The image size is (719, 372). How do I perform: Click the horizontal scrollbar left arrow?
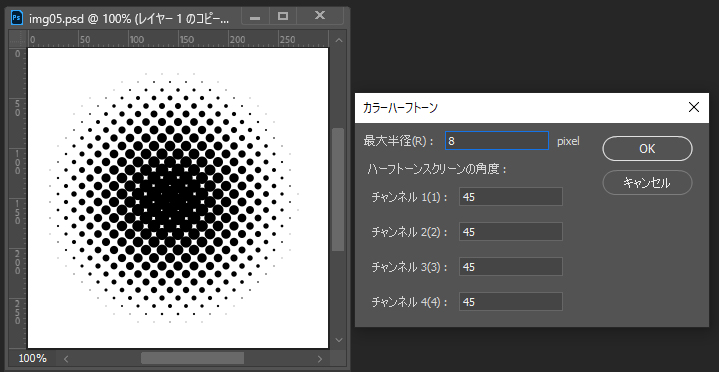[x=66, y=358]
